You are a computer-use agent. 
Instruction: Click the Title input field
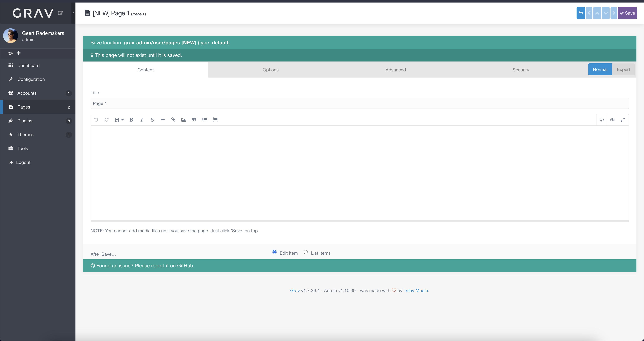(x=359, y=103)
